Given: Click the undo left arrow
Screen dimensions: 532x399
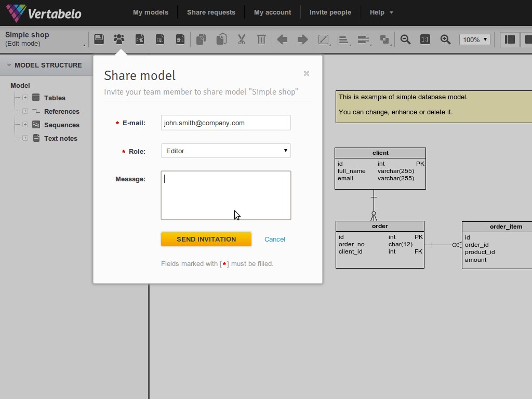Looking at the screenshot, I should [282, 39].
